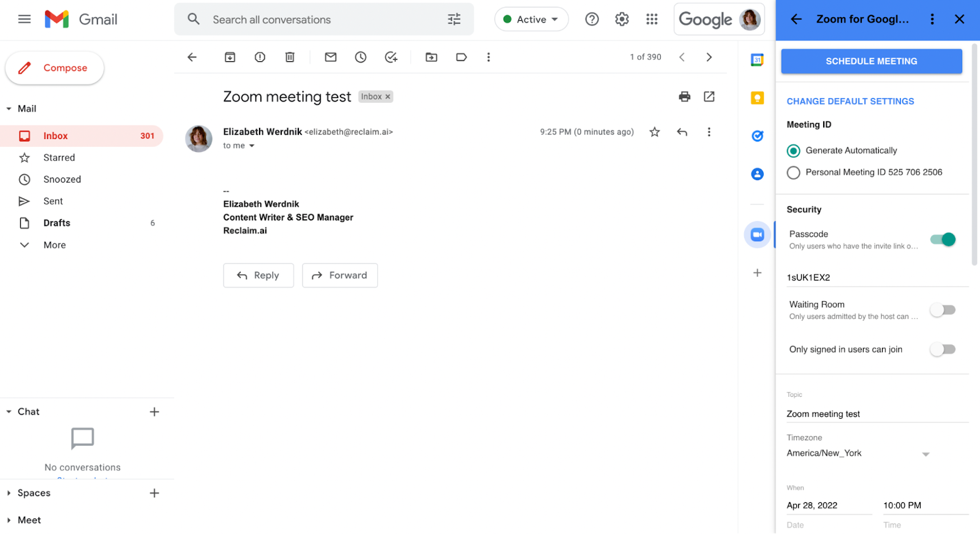Viewport: 980px width, 534px height.
Task: Select the Zoom add-on side panel icon
Action: pyautogui.click(x=758, y=235)
